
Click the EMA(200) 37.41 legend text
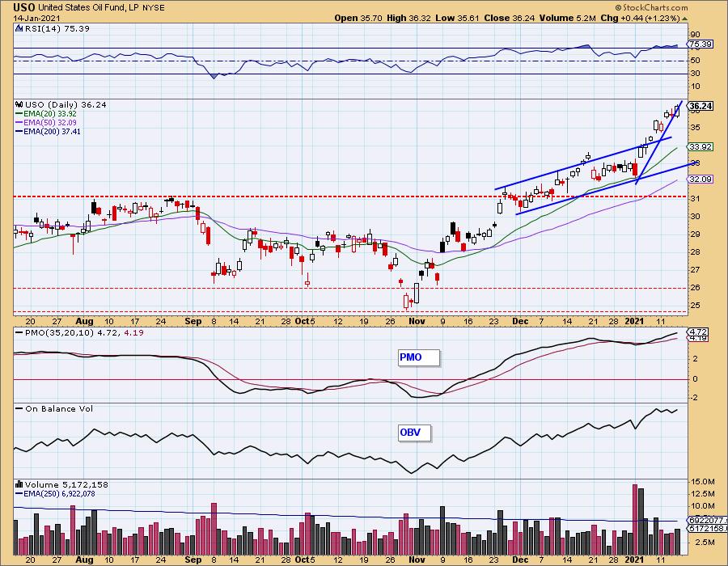(52, 131)
